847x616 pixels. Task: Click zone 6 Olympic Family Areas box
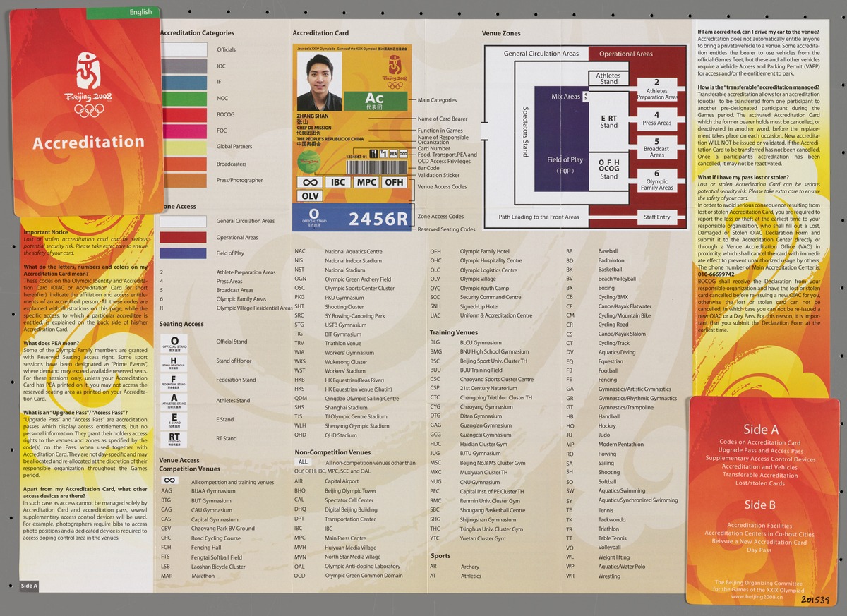pos(656,181)
